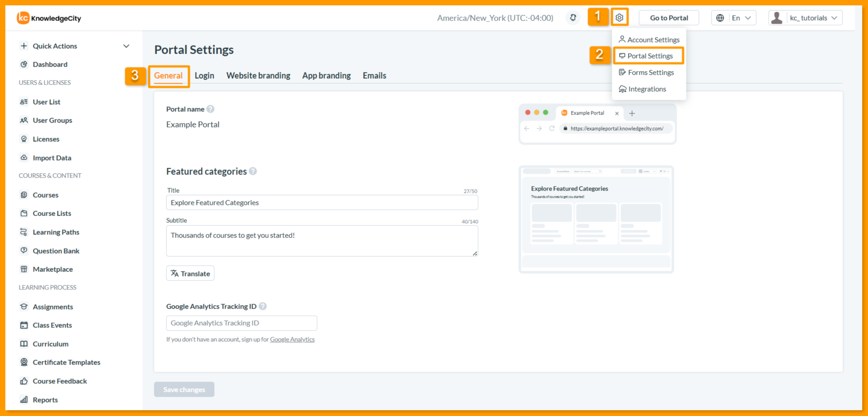Click the Marketplace sidebar icon

pos(24,269)
